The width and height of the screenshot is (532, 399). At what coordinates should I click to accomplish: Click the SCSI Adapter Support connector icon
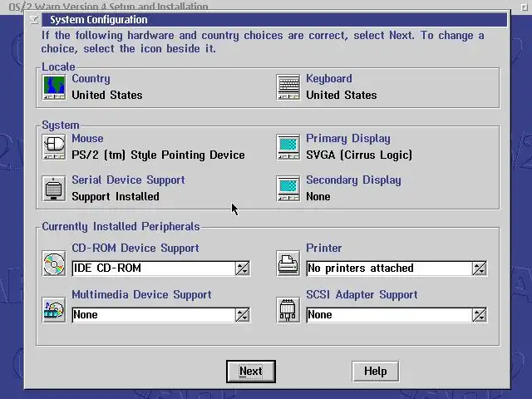click(x=288, y=310)
